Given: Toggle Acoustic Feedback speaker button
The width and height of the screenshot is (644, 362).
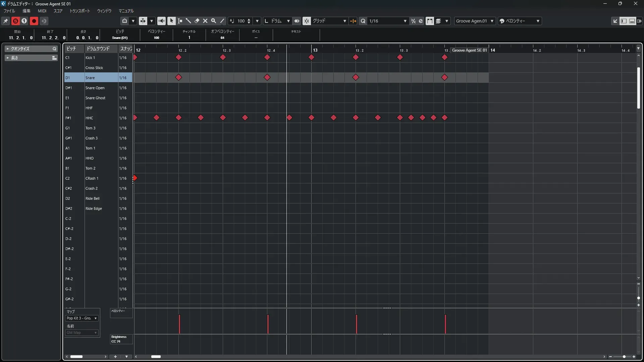Looking at the screenshot, I should tap(161, 21).
